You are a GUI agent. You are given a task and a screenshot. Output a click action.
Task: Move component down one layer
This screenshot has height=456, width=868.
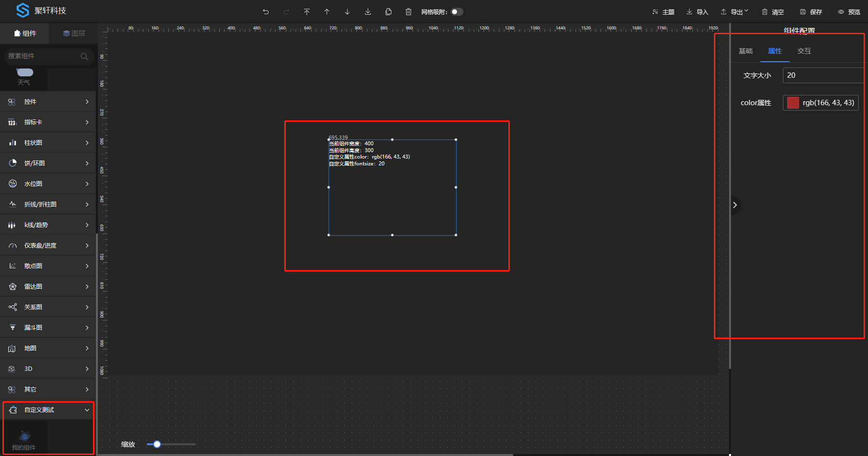pyautogui.click(x=347, y=12)
